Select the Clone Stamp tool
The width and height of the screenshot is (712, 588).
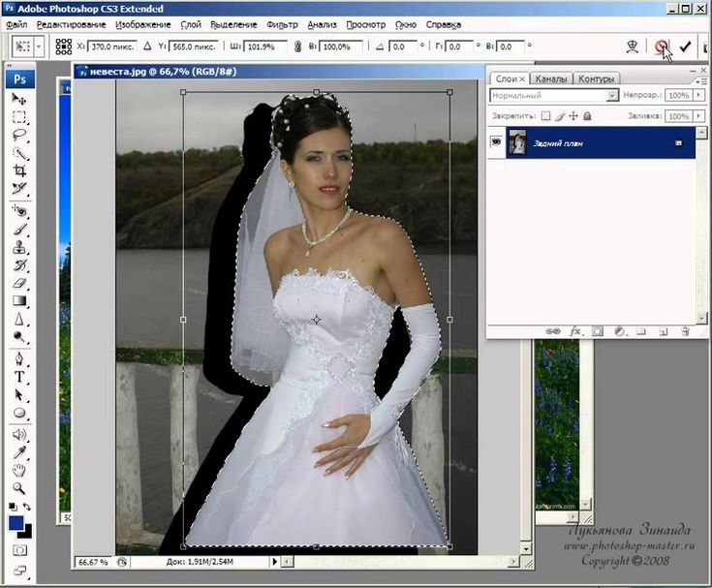[19, 247]
